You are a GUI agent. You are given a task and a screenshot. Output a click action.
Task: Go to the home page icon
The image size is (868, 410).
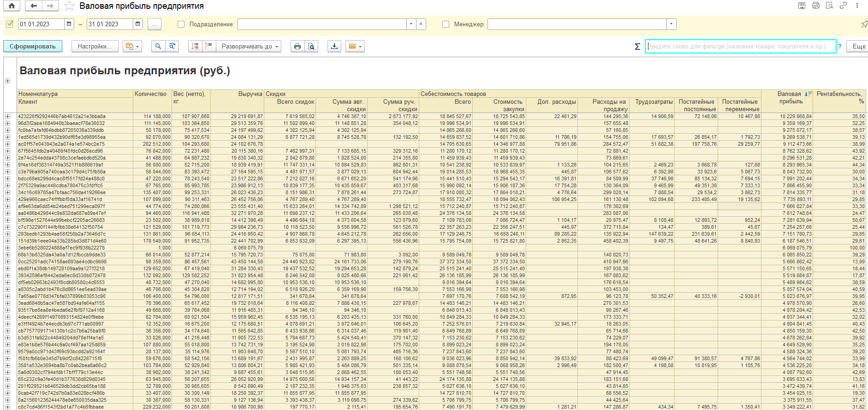tap(12, 6)
